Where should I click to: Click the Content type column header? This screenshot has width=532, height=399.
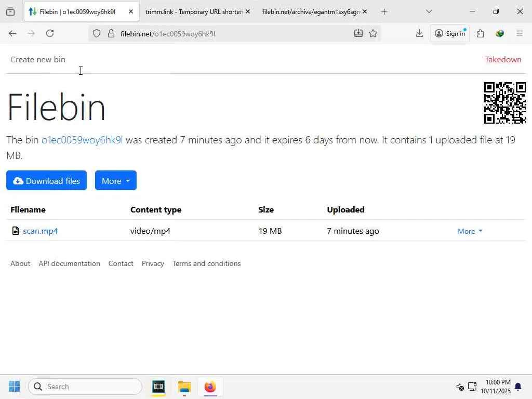(156, 210)
